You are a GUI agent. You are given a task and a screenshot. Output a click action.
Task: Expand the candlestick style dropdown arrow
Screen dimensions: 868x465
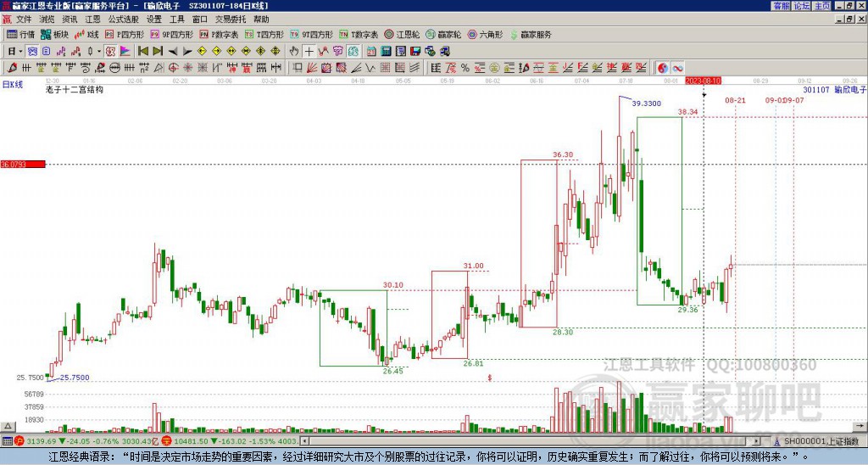click(x=99, y=51)
